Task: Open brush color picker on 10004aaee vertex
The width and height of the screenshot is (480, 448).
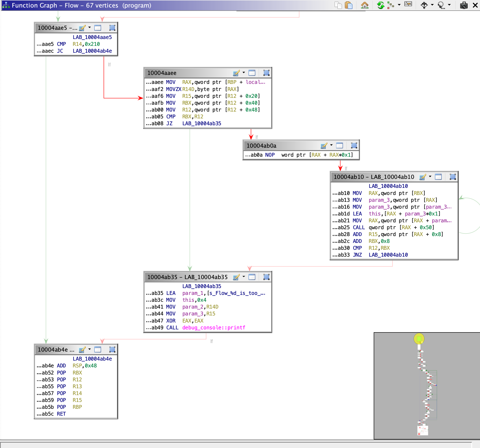Action: click(236, 73)
